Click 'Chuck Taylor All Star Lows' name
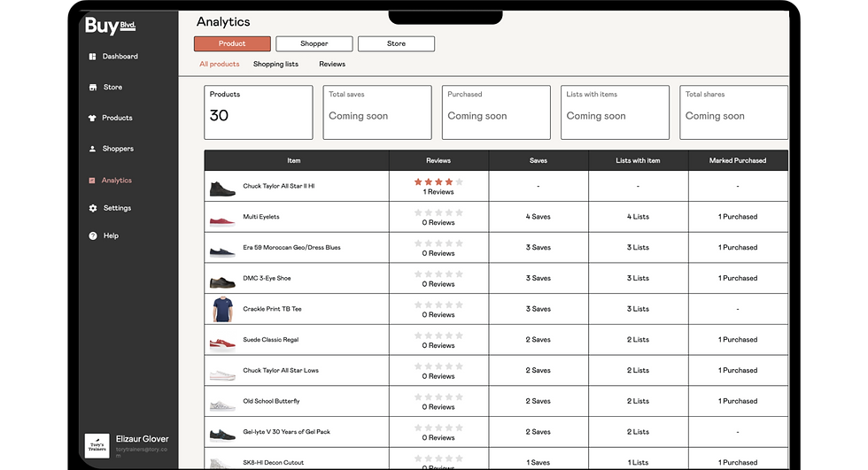 pyautogui.click(x=281, y=371)
